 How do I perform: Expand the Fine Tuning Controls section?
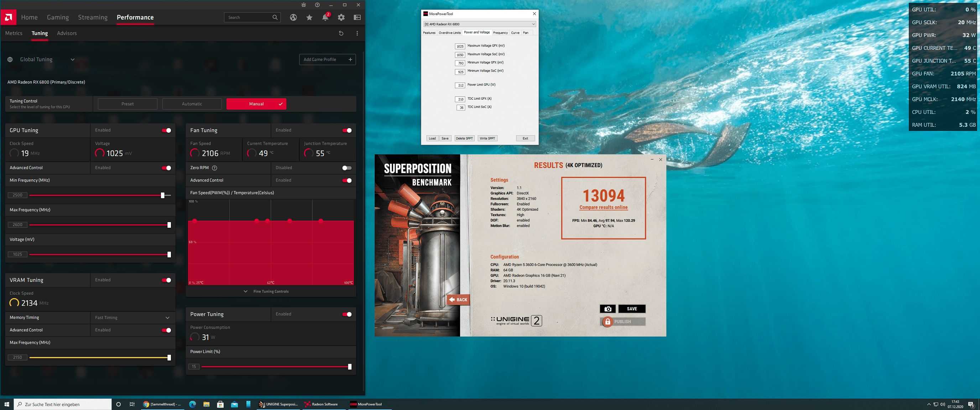(x=271, y=291)
